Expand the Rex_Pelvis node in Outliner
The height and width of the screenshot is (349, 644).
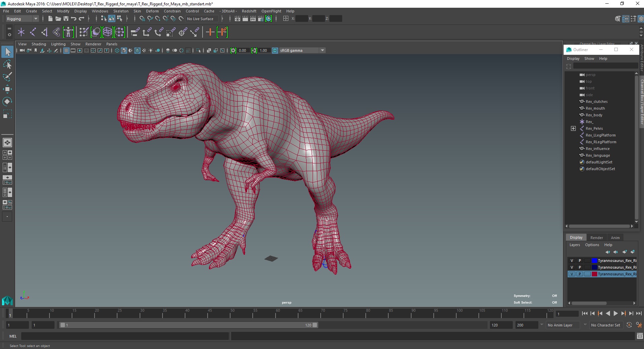click(x=573, y=128)
